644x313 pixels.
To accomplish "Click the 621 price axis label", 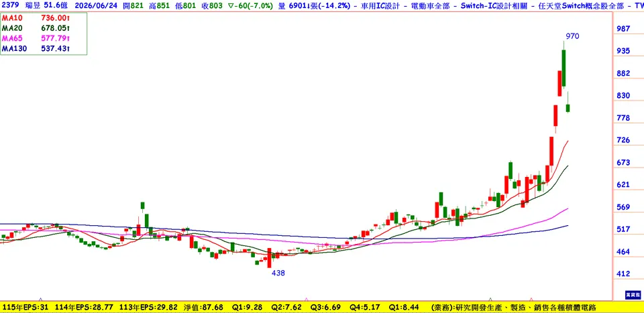I will pyautogui.click(x=623, y=185).
